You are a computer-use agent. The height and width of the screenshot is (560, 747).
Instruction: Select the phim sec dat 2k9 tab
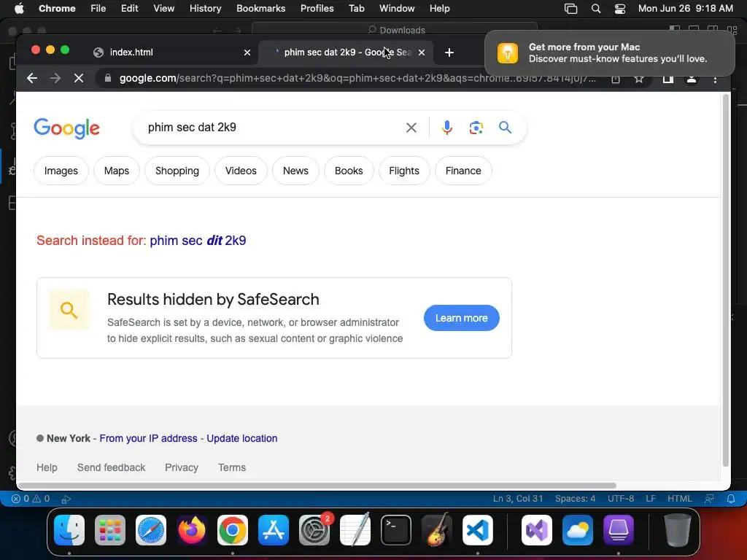[x=347, y=52]
